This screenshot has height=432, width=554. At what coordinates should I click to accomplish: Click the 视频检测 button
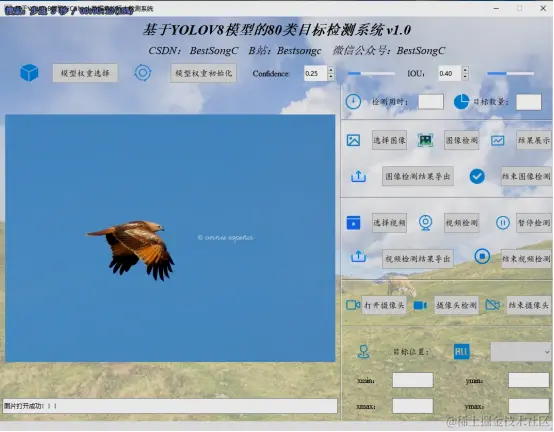coord(461,223)
